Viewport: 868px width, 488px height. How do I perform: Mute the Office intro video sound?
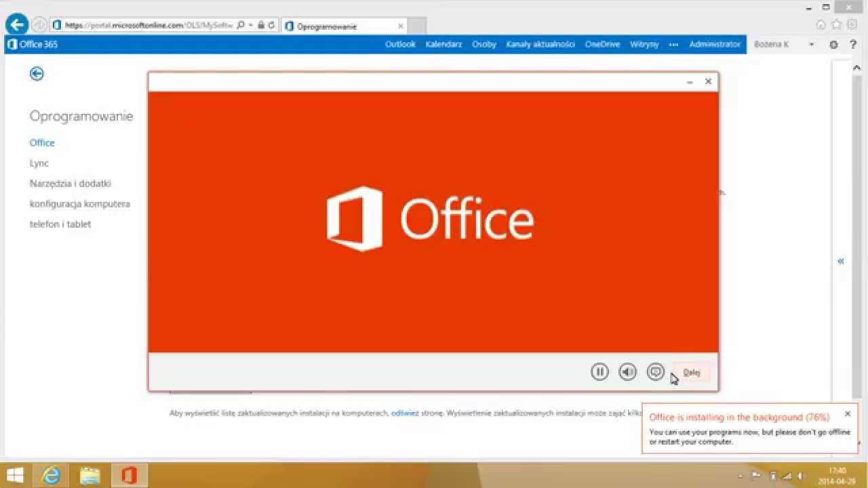click(x=628, y=371)
